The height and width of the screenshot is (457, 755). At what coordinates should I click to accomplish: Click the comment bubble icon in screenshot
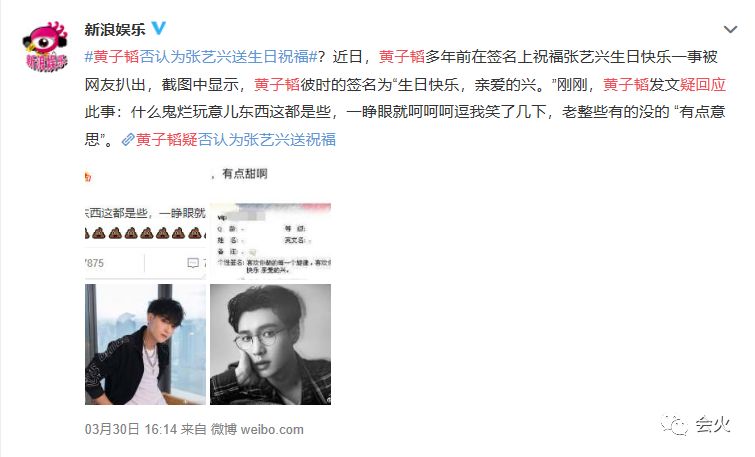pyautogui.click(x=193, y=263)
